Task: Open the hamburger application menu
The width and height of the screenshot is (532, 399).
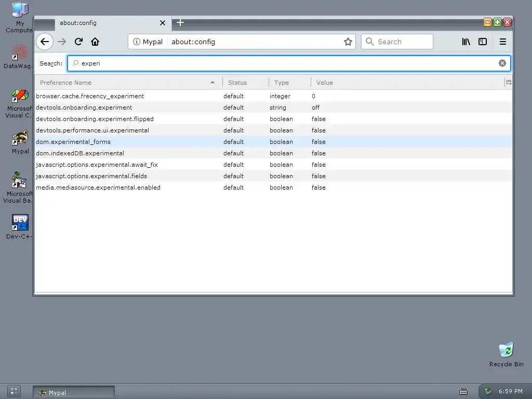Action: click(503, 42)
